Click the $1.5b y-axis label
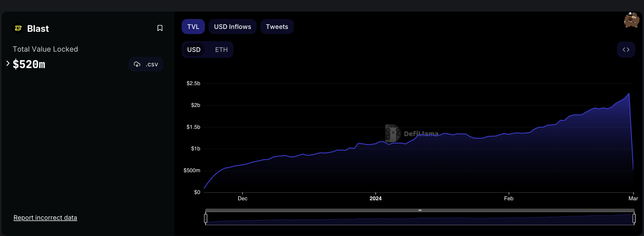This screenshot has height=236, width=644. click(x=193, y=127)
